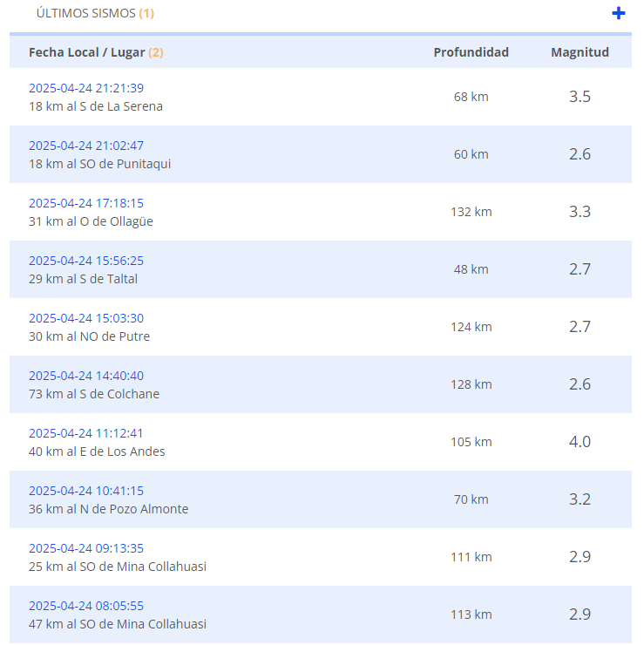
Task: Click the 2025-04-24 09:13:35 date link
Action: pyautogui.click(x=86, y=548)
